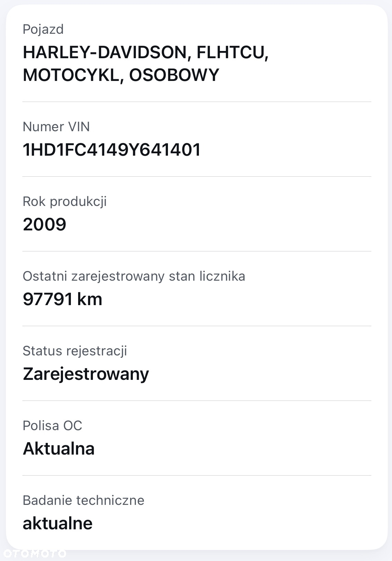Click the Ostatni zarejestrowany stan licznika label

(134, 277)
